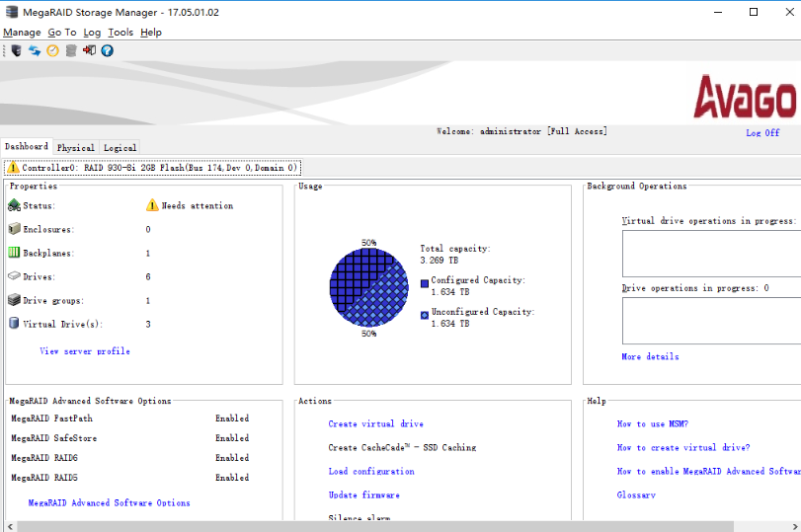
Task: Click the usage pie chart
Action: (368, 287)
